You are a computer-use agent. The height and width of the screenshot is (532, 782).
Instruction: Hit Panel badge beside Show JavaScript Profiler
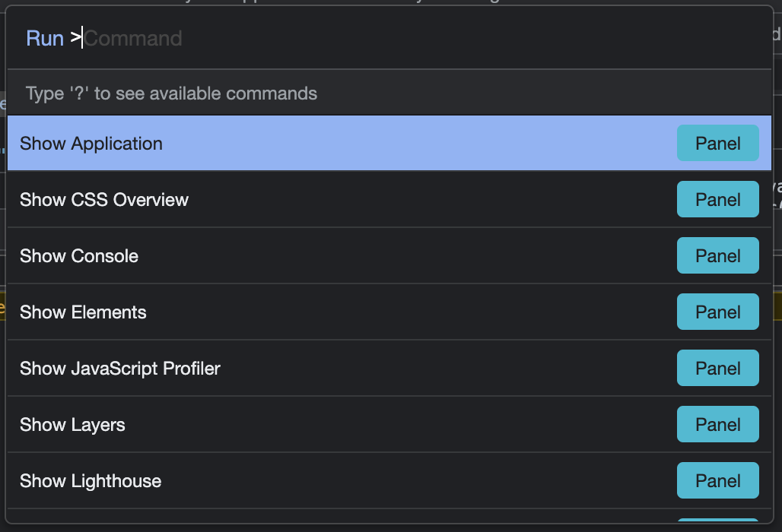[x=717, y=369]
